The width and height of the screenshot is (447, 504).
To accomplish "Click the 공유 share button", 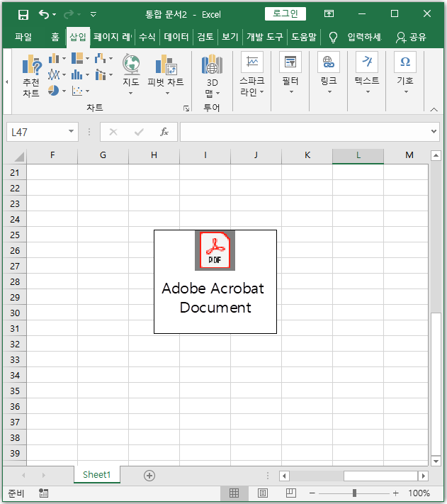I will pos(411,38).
